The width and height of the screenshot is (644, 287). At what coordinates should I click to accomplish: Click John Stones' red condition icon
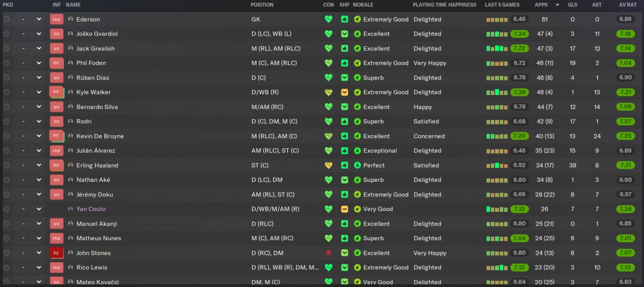pyautogui.click(x=329, y=253)
